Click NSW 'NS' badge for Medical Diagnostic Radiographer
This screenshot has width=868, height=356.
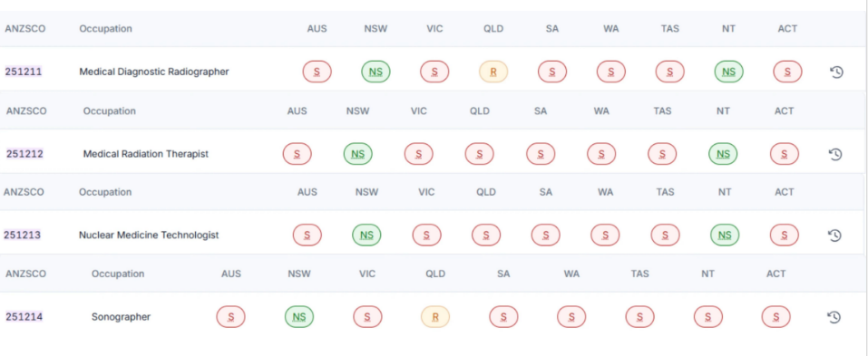[375, 72]
